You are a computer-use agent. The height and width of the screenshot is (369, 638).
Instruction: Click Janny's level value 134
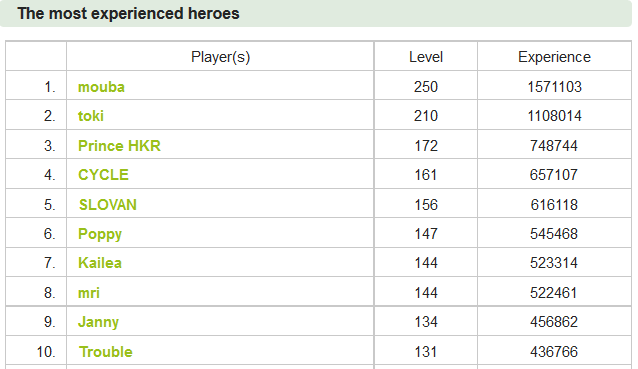(x=426, y=322)
